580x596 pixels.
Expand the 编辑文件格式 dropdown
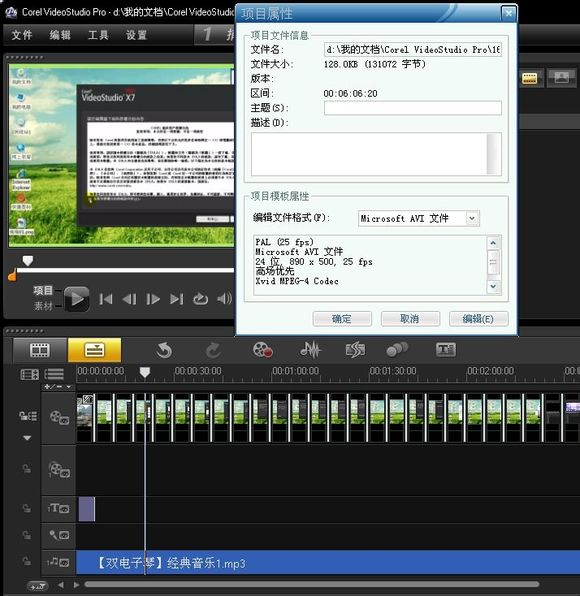472,219
